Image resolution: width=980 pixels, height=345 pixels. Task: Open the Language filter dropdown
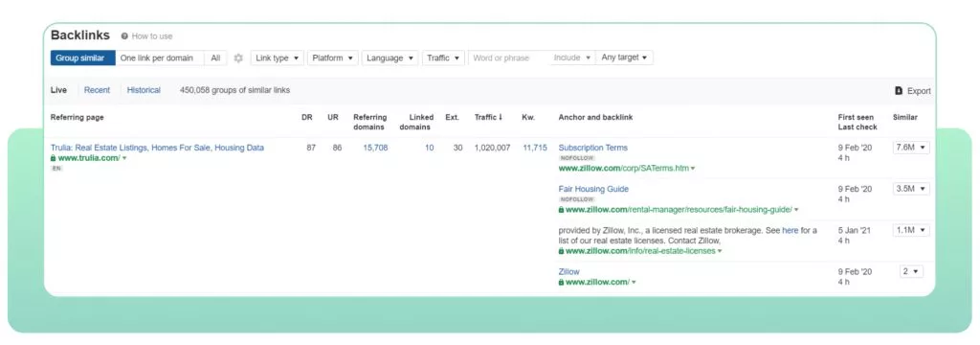[x=390, y=58]
